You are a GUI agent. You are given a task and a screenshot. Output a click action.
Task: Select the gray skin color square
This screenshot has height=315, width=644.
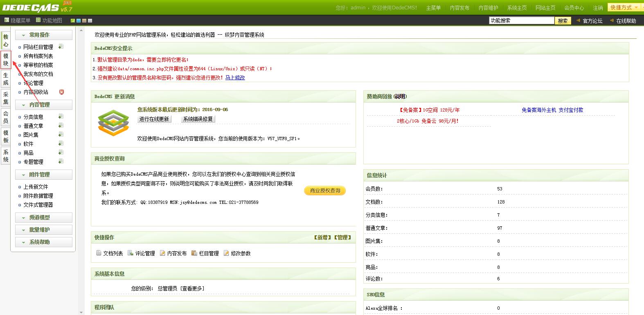pos(90,20)
